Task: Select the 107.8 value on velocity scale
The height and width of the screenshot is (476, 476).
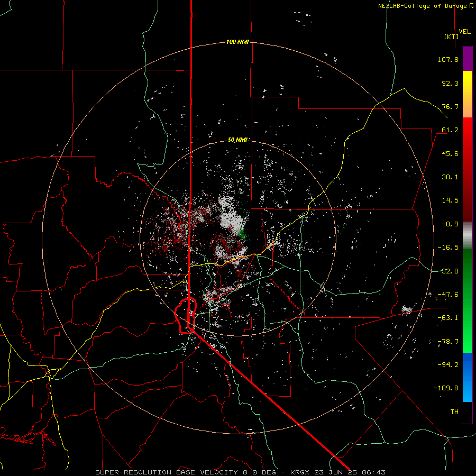Action: [448, 59]
